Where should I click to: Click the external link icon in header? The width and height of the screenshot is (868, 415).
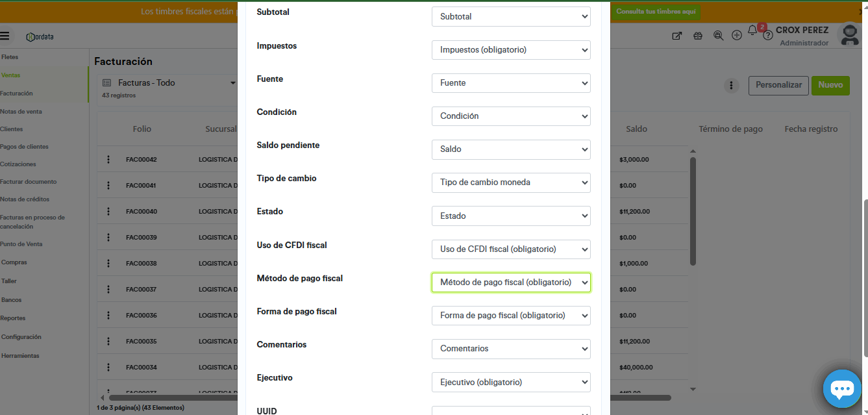(676, 36)
